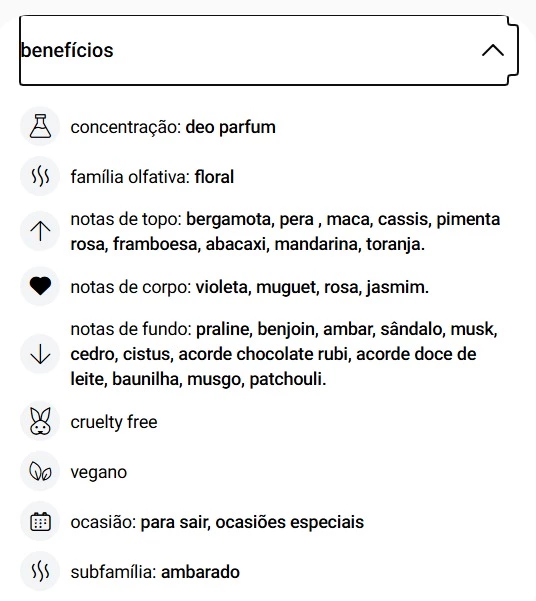
Task: Click the vegano label
Action: [x=99, y=473]
